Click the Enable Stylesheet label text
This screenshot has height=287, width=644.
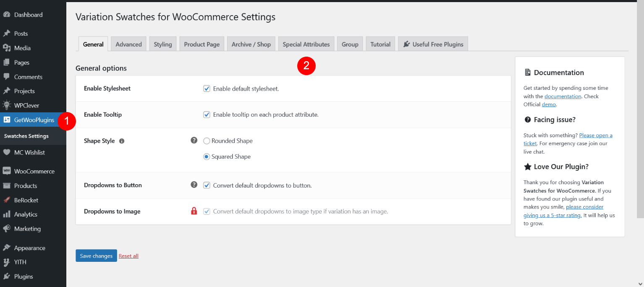click(x=107, y=89)
